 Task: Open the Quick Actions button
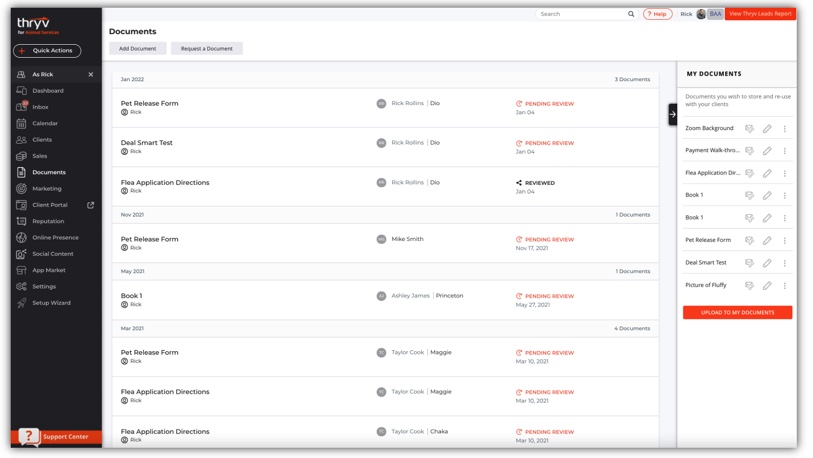coord(47,51)
